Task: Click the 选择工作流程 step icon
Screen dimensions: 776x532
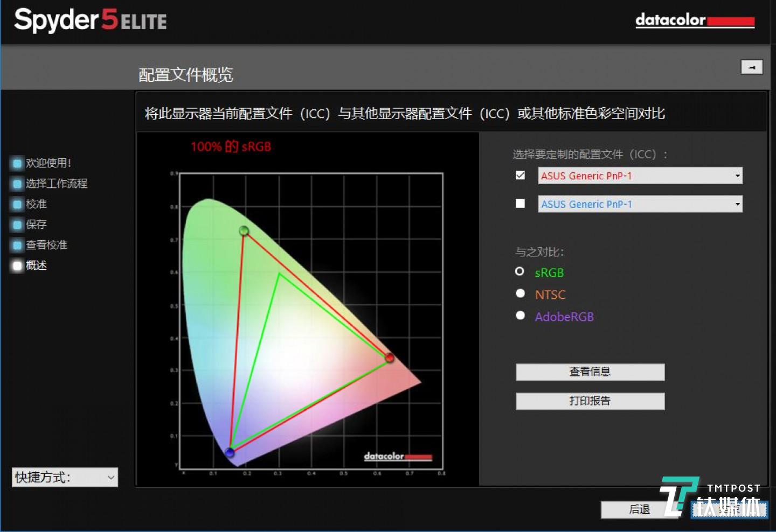Action: tap(16, 183)
